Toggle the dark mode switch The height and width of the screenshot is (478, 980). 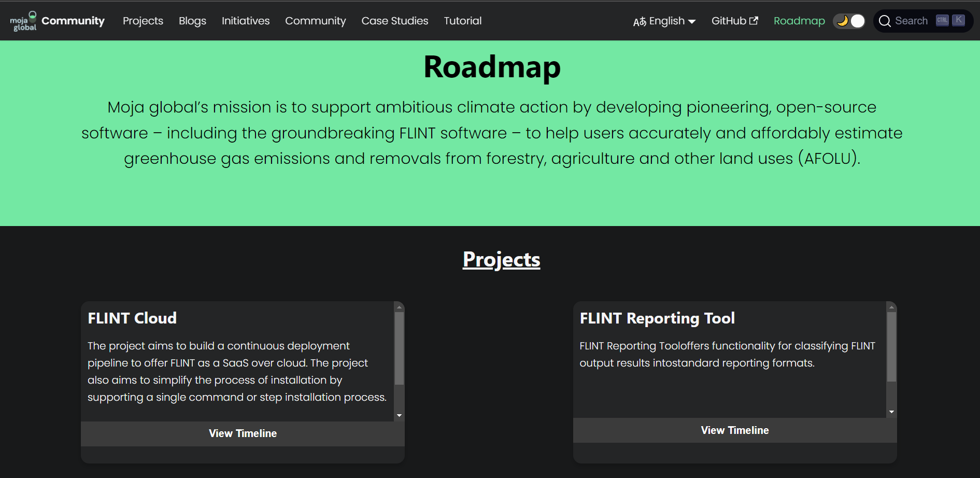849,21
